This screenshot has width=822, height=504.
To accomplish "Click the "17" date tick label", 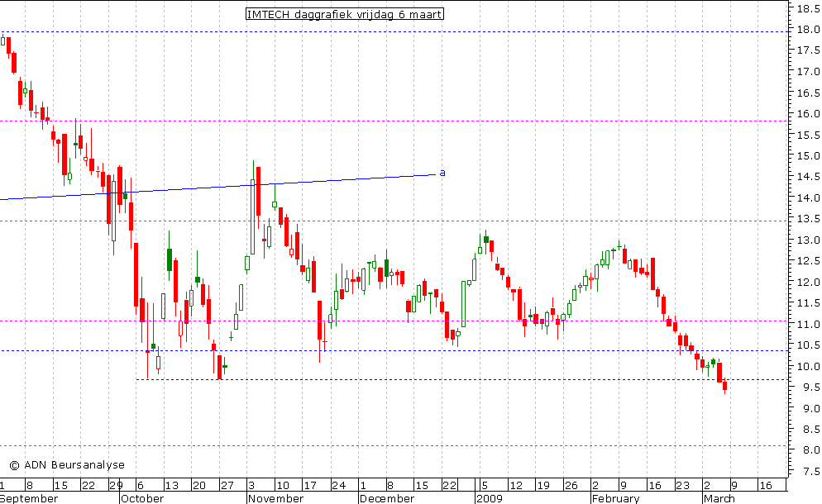I will pyautogui.click(x=310, y=485).
